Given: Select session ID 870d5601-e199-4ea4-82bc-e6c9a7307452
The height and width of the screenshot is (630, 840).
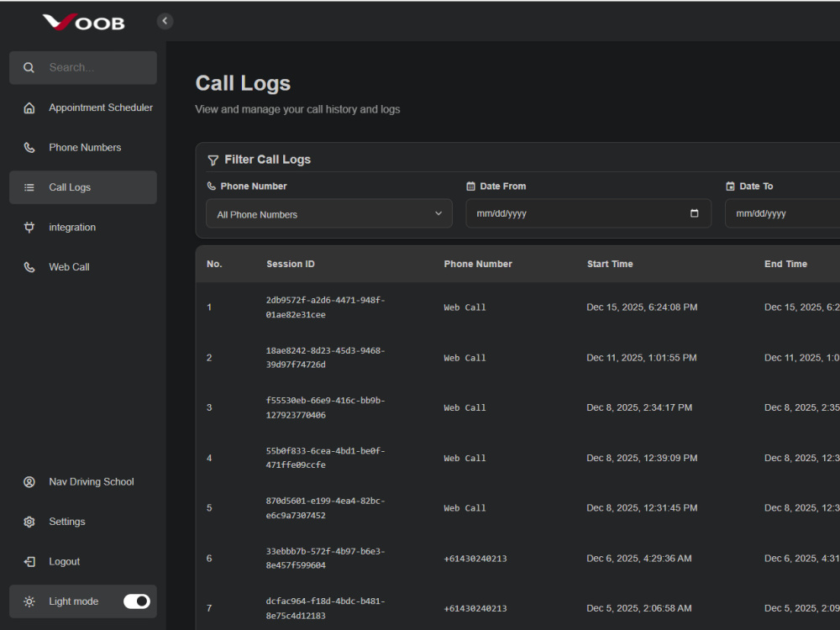Looking at the screenshot, I should 325,508.
